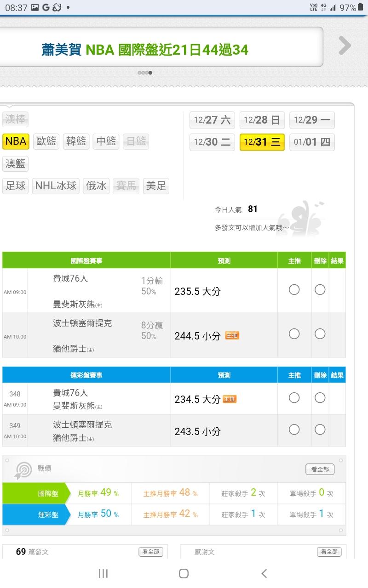The image size is (368, 588).
Task: Select 刪除 radio for 234.5 大分 prediction
Action: tap(320, 398)
